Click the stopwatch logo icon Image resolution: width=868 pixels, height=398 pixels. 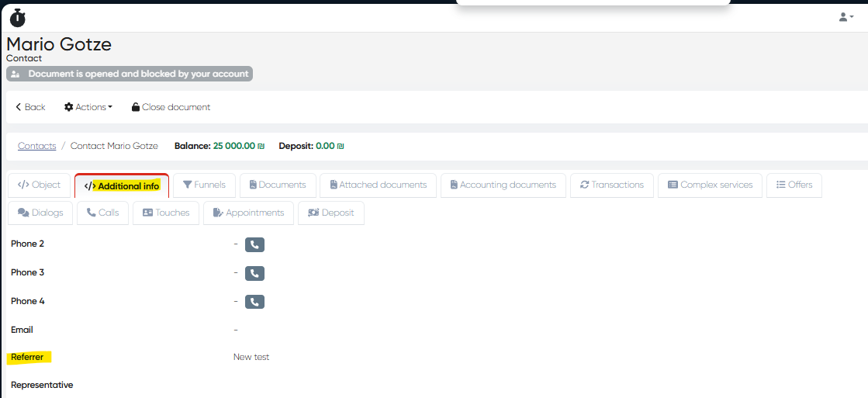[17, 17]
